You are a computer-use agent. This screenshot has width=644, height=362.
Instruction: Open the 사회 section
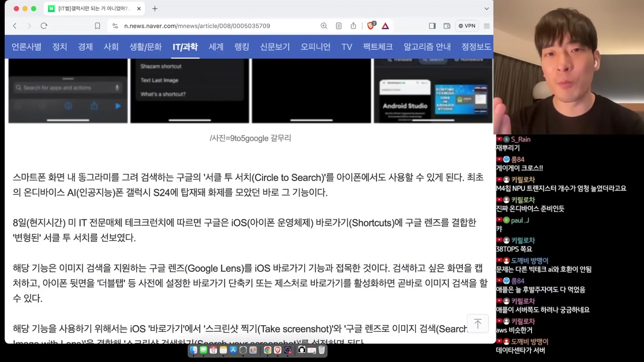(111, 46)
